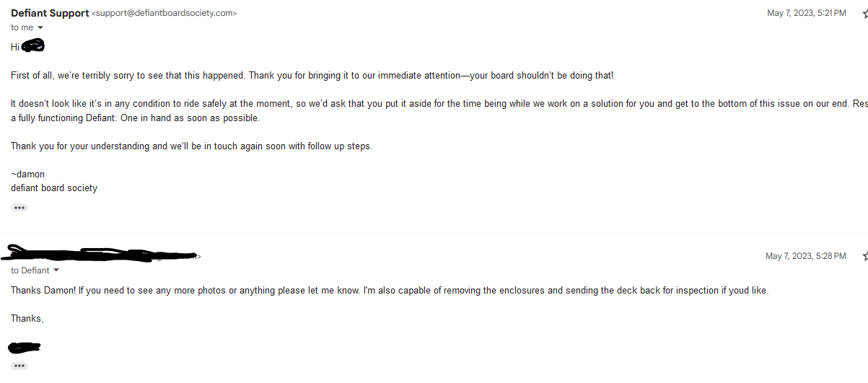Click the 5:21 PM timestamp

click(x=806, y=13)
